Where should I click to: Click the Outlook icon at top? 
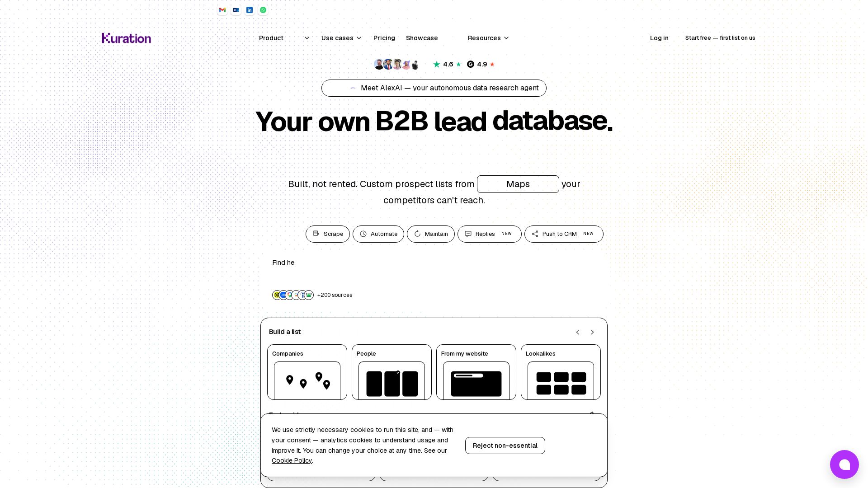tap(236, 10)
